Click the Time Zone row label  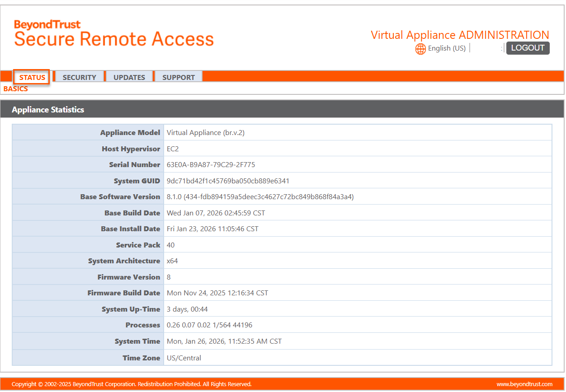click(x=141, y=358)
